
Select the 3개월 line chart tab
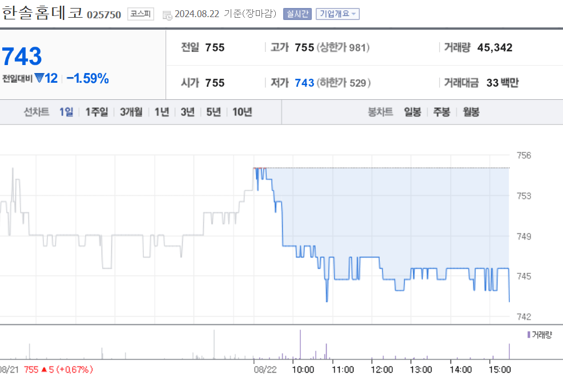tap(131, 112)
